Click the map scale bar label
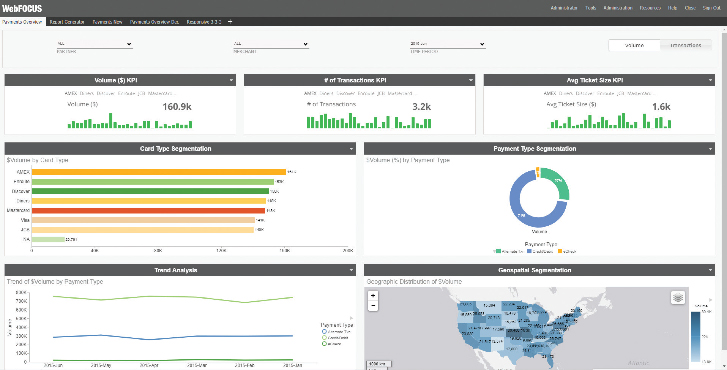This screenshot has width=727, height=370. coord(379,364)
